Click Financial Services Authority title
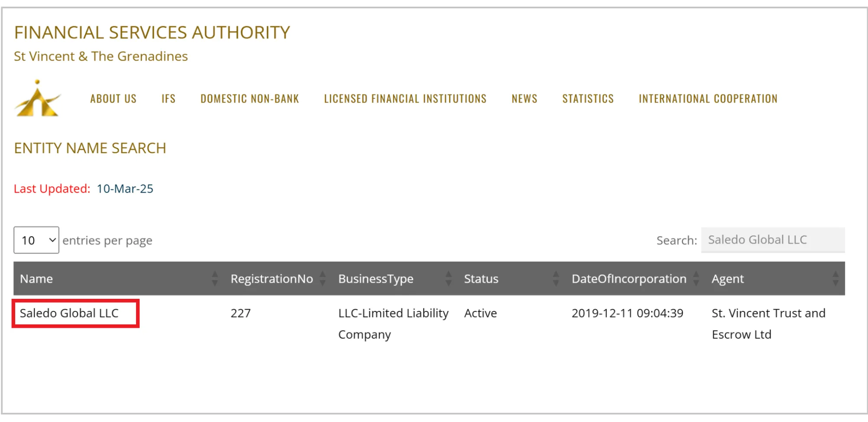Image resolution: width=868 pixels, height=422 pixels. (x=152, y=33)
